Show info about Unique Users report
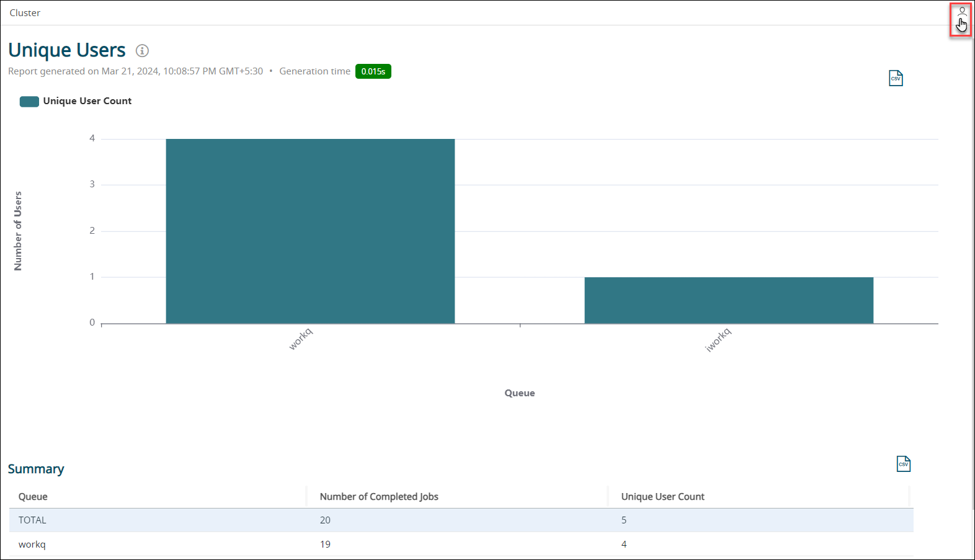975x560 pixels. point(142,51)
